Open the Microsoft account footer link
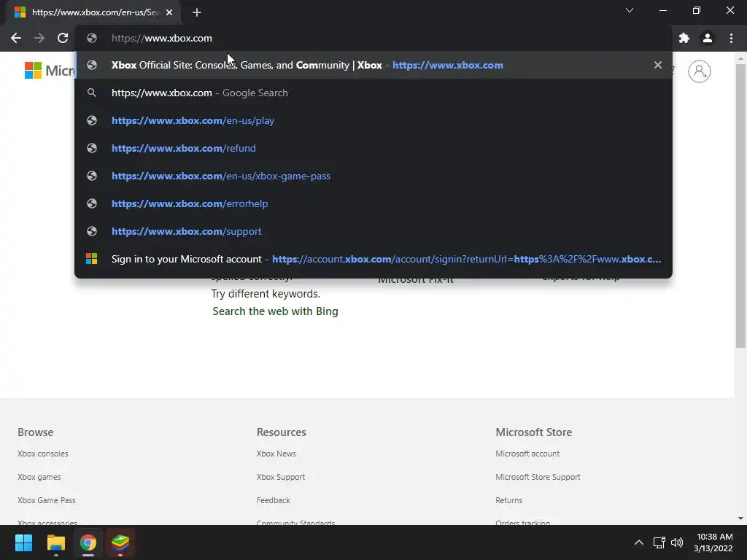 [x=527, y=454]
